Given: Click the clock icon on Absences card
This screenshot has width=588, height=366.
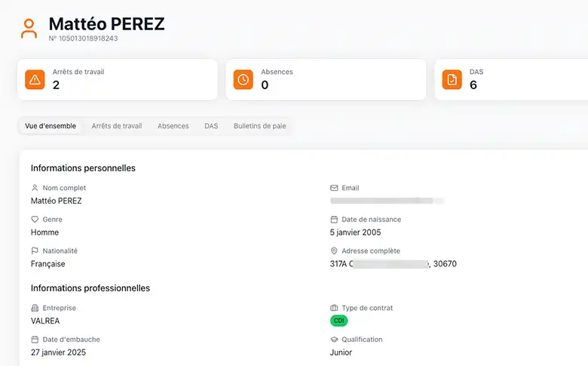Looking at the screenshot, I should click(x=243, y=80).
